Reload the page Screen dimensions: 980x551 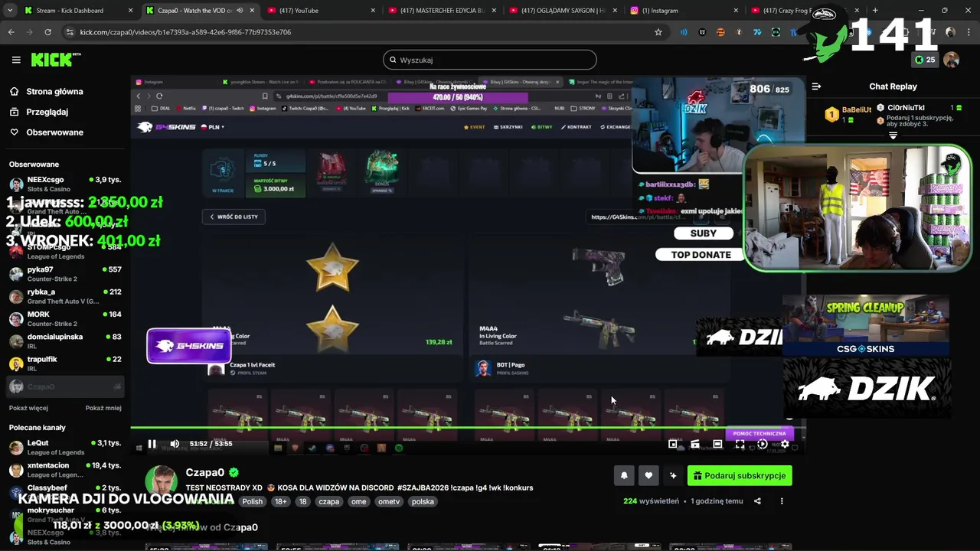pyautogui.click(x=47, y=32)
